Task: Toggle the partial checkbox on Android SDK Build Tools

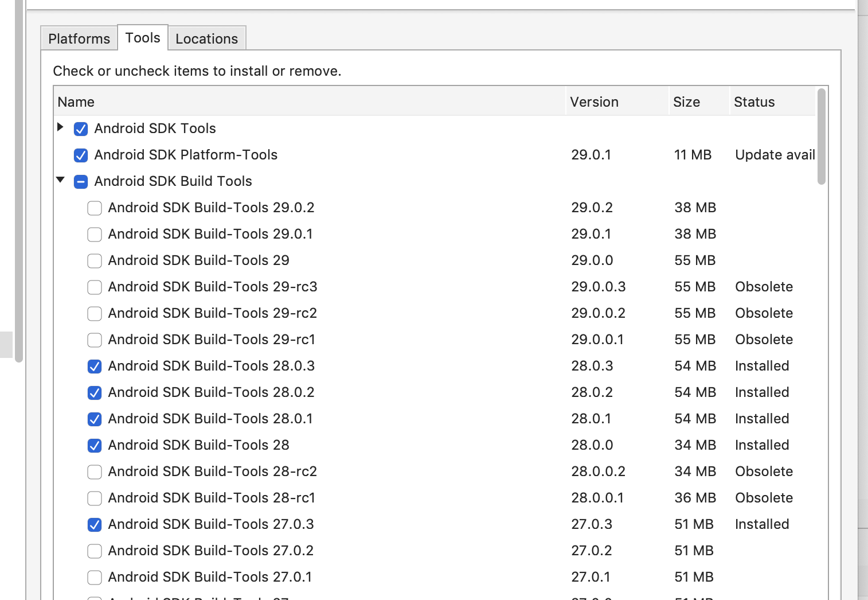Action: pos(80,181)
